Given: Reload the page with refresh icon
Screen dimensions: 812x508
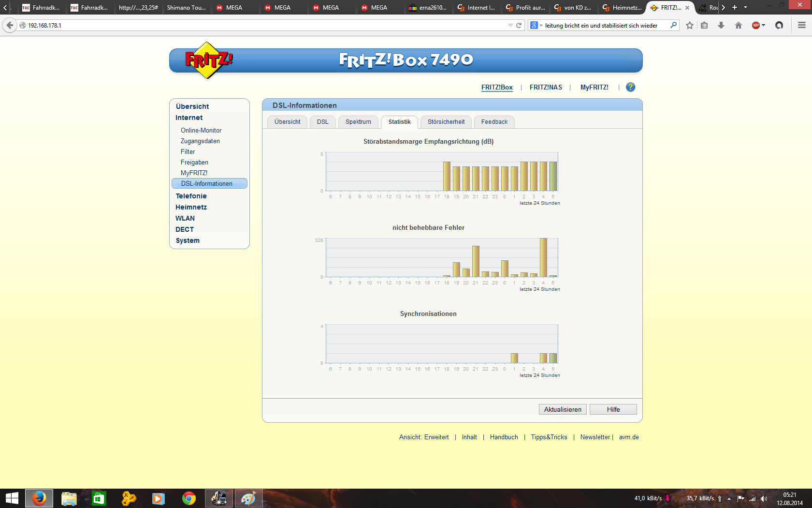Looking at the screenshot, I should [519, 25].
